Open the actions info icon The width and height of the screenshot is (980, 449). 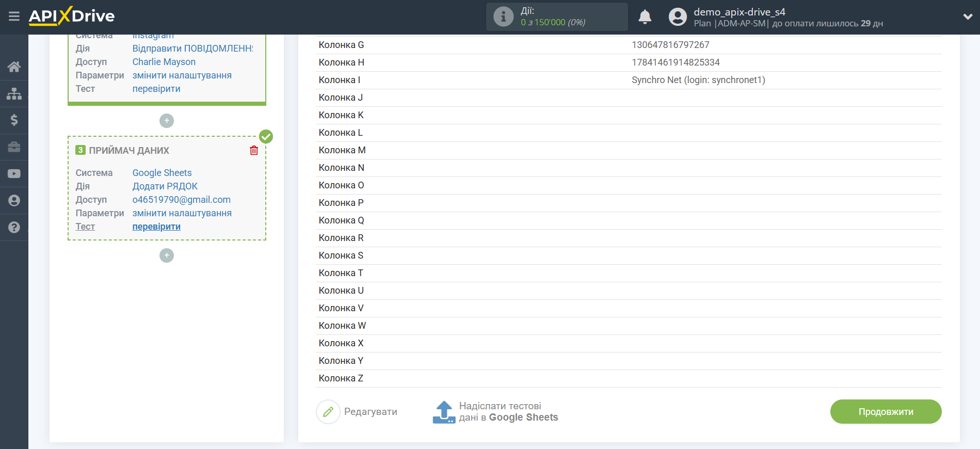click(x=503, y=17)
